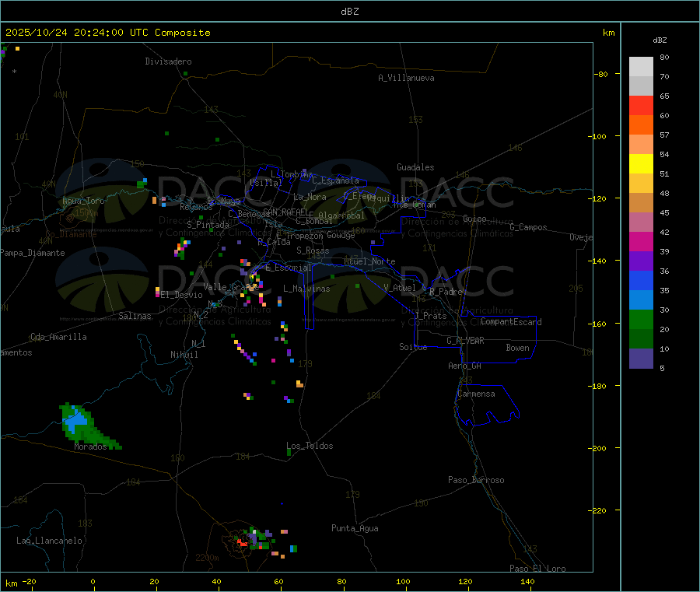Click the SAN_RAFAEL city label
The height and width of the screenshot is (592, 700).
[285, 212]
